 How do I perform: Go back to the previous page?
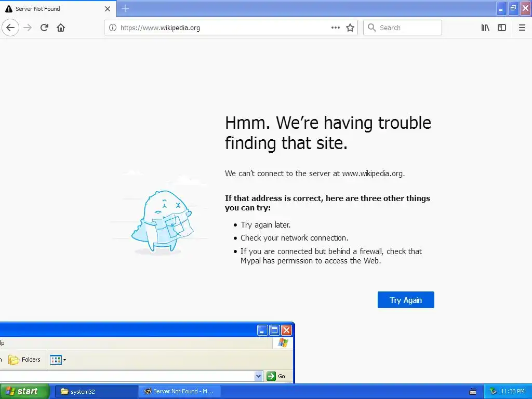pyautogui.click(x=10, y=28)
